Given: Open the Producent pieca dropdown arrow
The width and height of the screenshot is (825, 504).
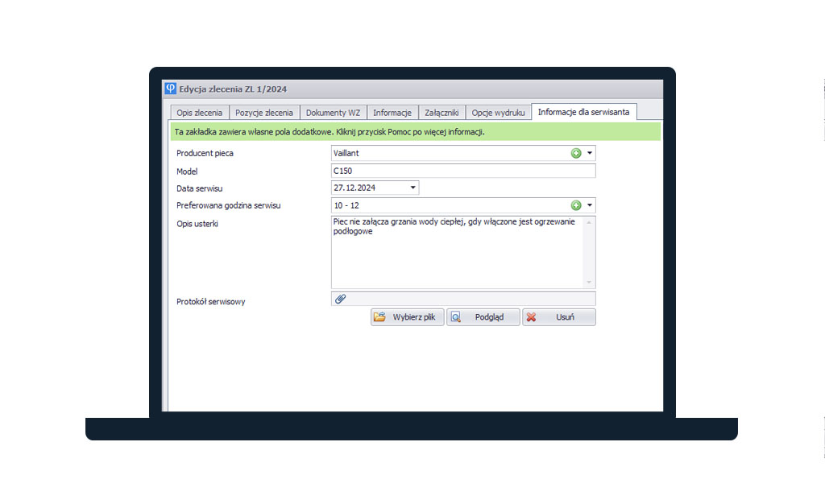Looking at the screenshot, I should tap(590, 153).
